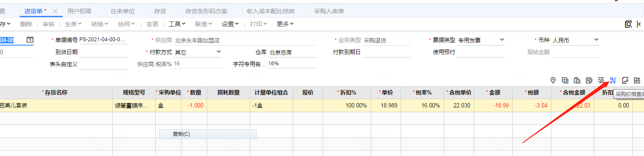This screenshot has width=644, height=156.
Task: Click the 付款到期日 input field
Action: click(x=387, y=52)
